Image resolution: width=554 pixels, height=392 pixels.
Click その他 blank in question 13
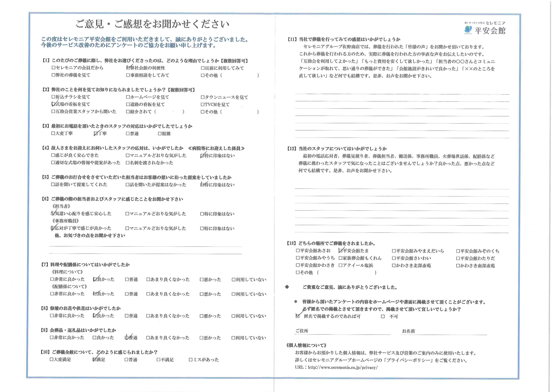pyautogui.click(x=347, y=273)
